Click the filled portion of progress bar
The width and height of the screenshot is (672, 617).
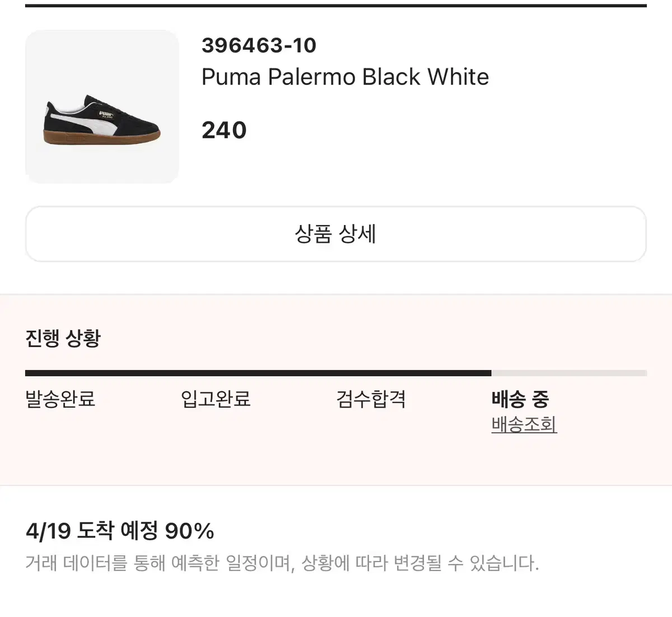pos(258,373)
